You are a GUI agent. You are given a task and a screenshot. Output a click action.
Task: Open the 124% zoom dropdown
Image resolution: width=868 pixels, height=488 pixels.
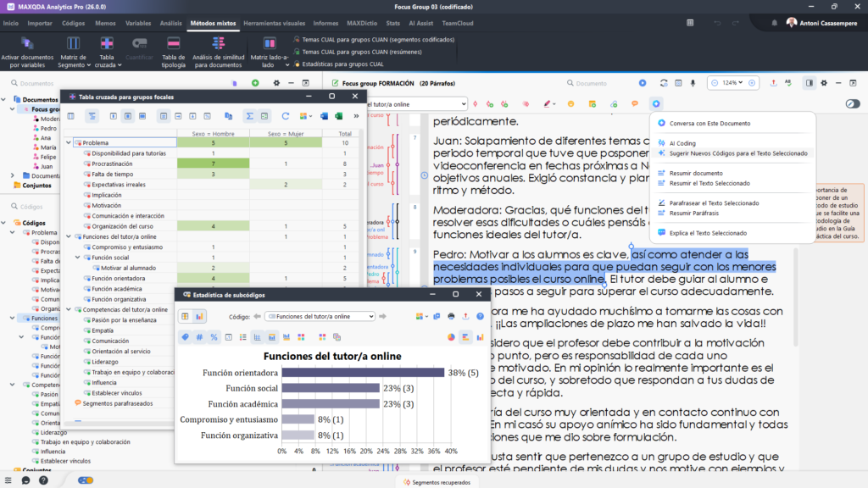(x=733, y=83)
